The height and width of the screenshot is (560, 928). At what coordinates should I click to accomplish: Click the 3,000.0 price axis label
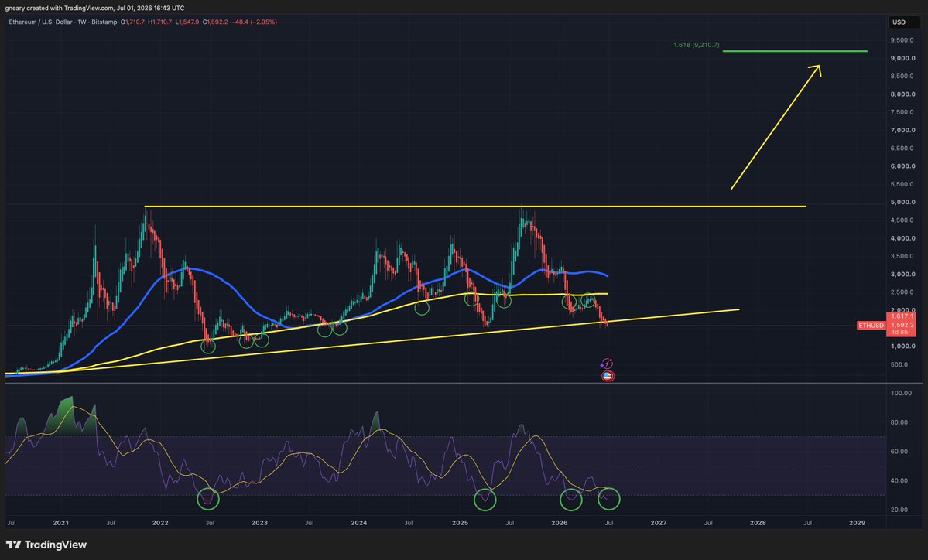coord(902,275)
